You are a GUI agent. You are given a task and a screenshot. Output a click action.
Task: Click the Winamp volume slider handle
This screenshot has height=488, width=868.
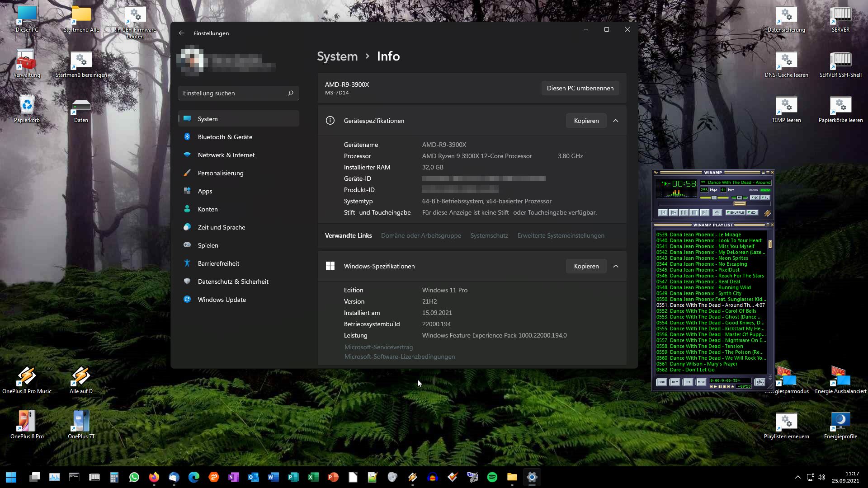[714, 197]
